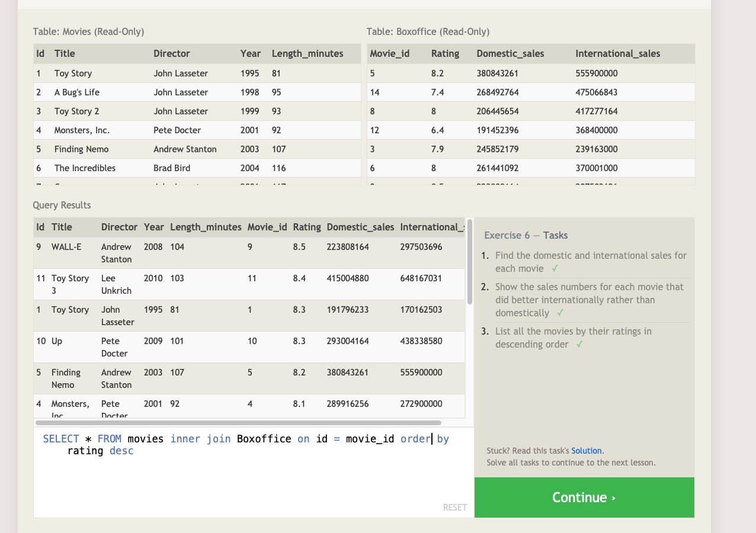Click Movie_id header in Boxoffice table
This screenshot has width=756, height=533.
tap(390, 53)
